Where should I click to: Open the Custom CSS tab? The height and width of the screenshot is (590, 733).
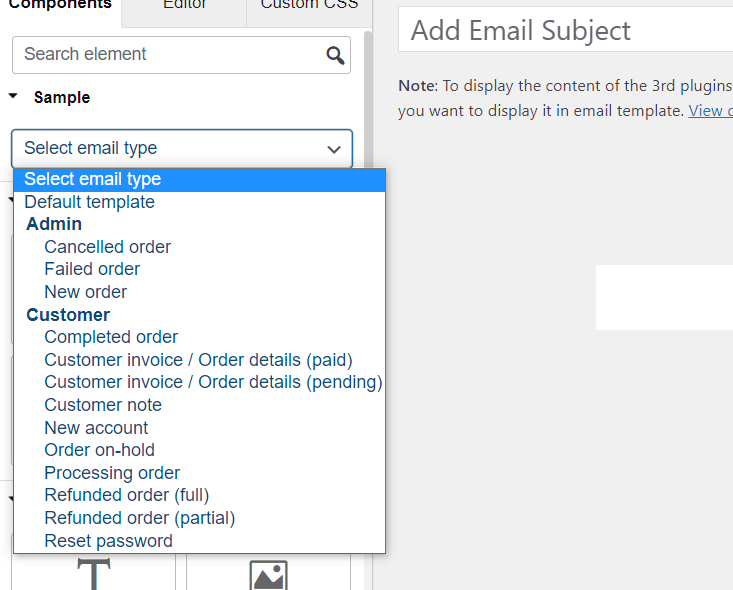pos(308,5)
